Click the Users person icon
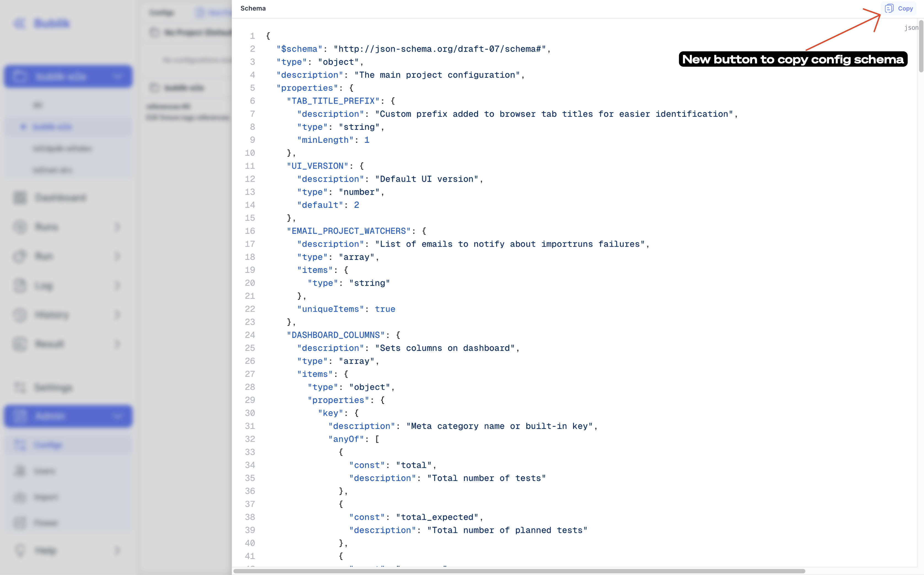 point(20,471)
